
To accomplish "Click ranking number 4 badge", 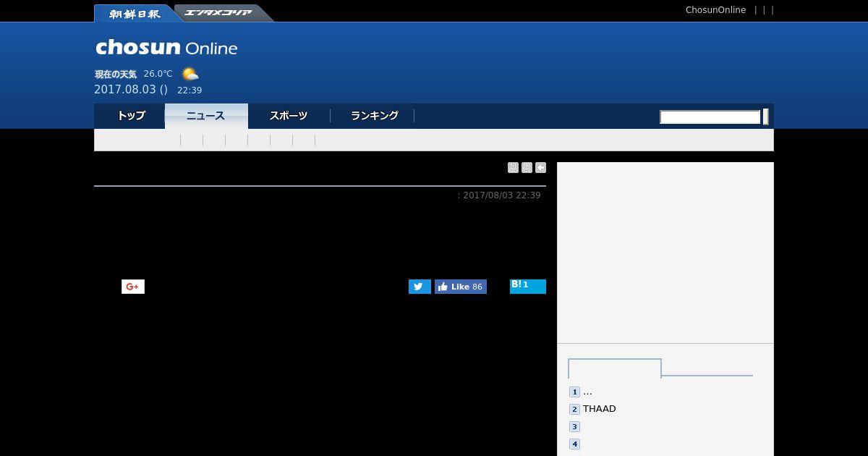I will pos(574,444).
